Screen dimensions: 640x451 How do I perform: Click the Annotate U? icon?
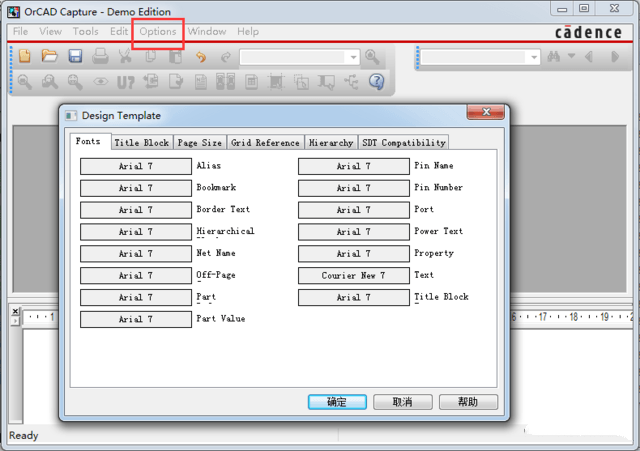click(125, 82)
